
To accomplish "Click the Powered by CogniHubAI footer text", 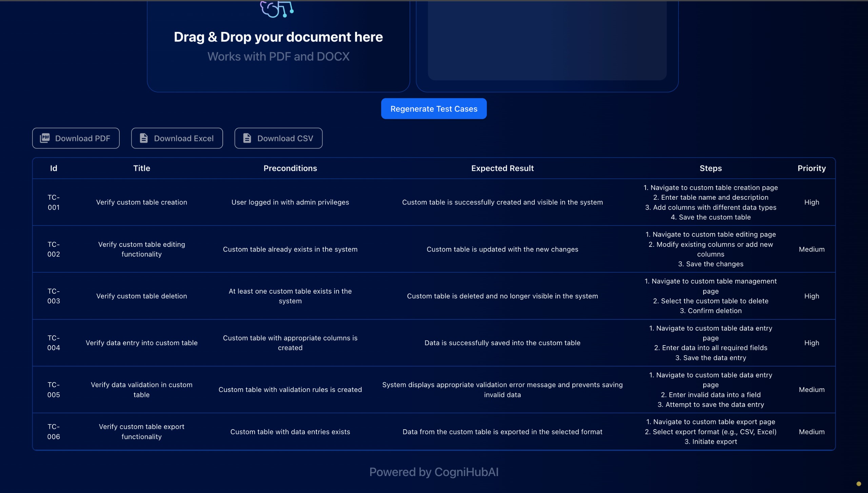I will pyautogui.click(x=434, y=472).
